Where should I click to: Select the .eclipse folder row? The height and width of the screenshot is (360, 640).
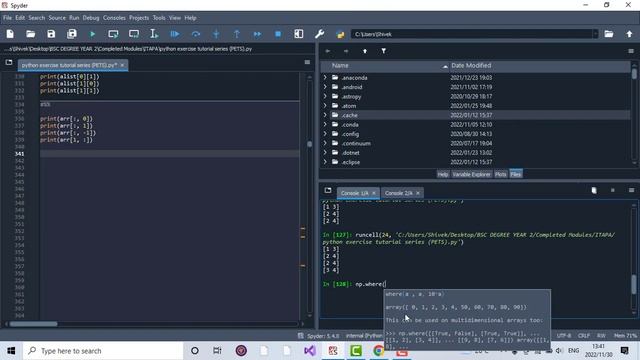pyautogui.click(x=476, y=162)
